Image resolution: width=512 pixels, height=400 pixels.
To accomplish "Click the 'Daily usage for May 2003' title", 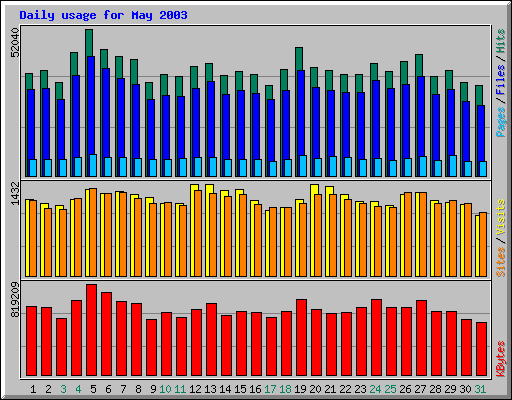I will coord(103,15).
